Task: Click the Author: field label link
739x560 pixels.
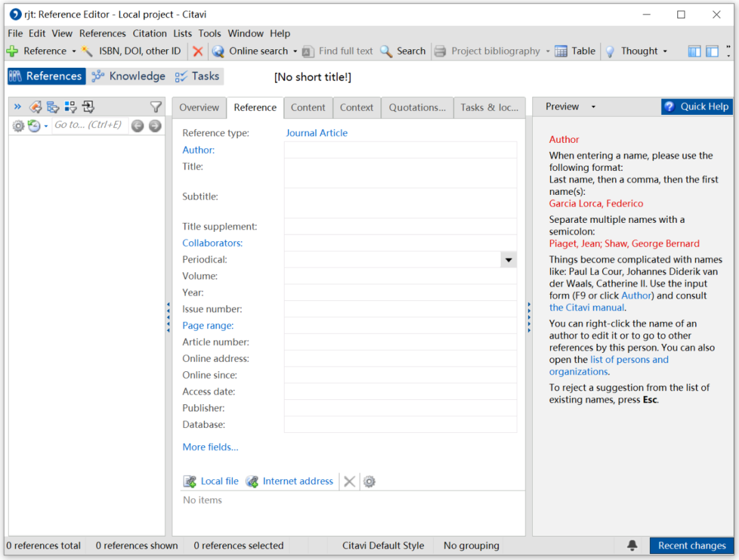Action: click(198, 150)
